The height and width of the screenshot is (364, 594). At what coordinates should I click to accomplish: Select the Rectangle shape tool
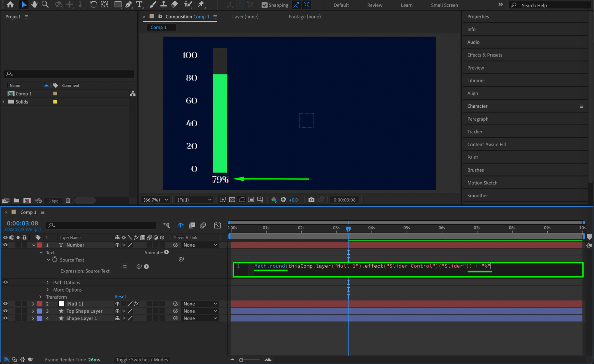[118, 4]
